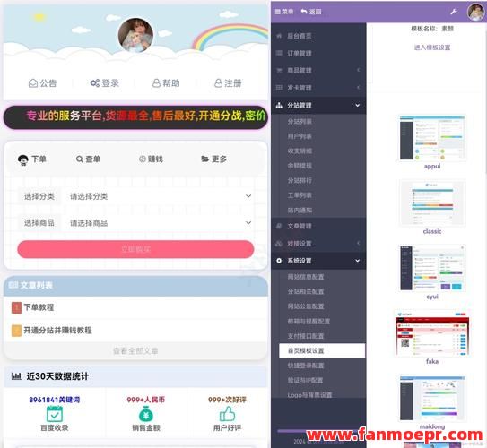Click the pink 立即购买 buy button
Image resolution: width=487 pixels, height=448 pixels.
tap(135, 249)
